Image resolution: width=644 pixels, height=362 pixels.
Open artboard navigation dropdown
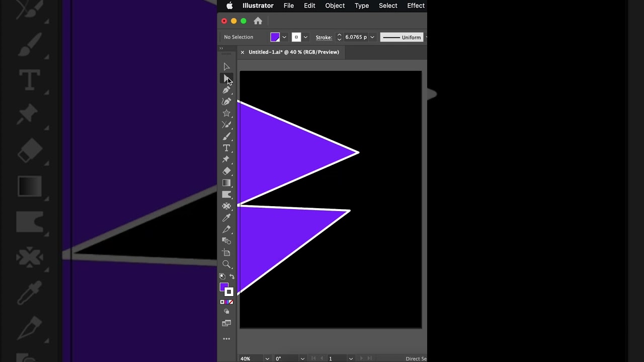351,358
